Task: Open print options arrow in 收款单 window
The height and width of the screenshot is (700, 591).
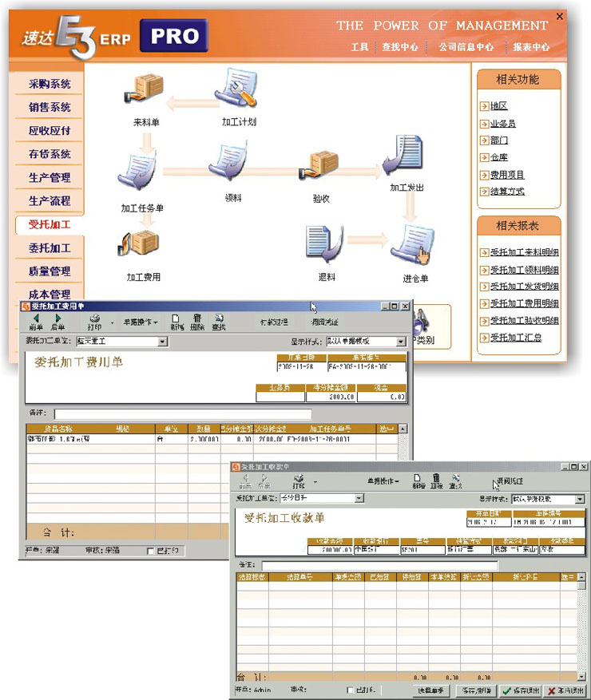Action: pos(315,482)
